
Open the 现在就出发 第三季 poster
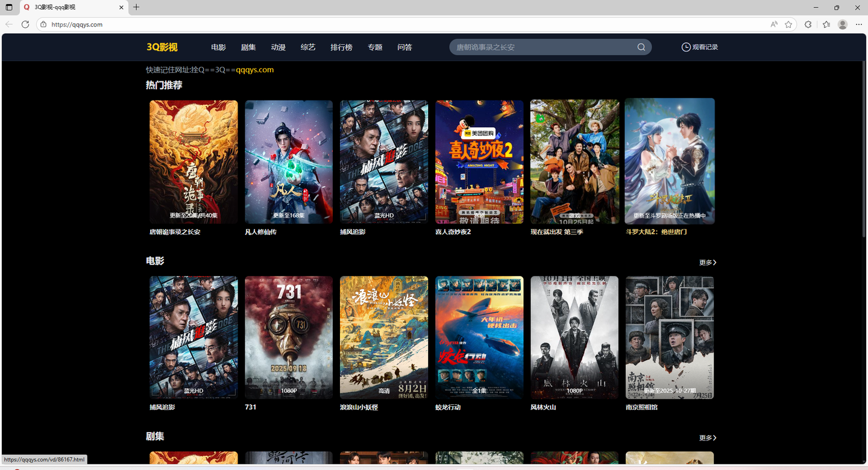pyautogui.click(x=574, y=162)
